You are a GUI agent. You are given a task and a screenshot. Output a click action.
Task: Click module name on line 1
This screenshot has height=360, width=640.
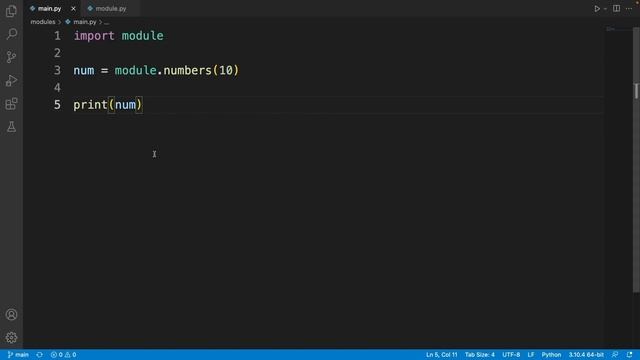coord(142,36)
